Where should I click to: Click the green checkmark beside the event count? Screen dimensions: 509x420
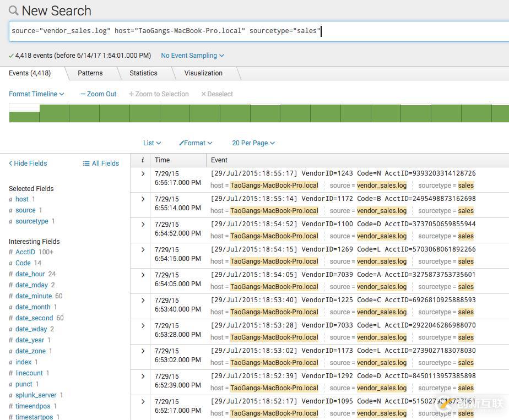[11, 55]
